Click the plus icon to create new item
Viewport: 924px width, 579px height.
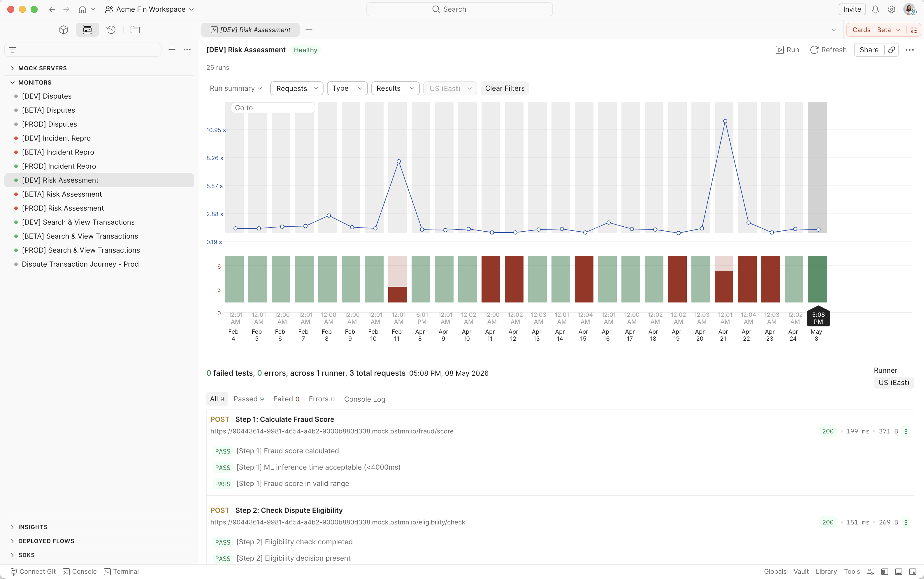172,50
